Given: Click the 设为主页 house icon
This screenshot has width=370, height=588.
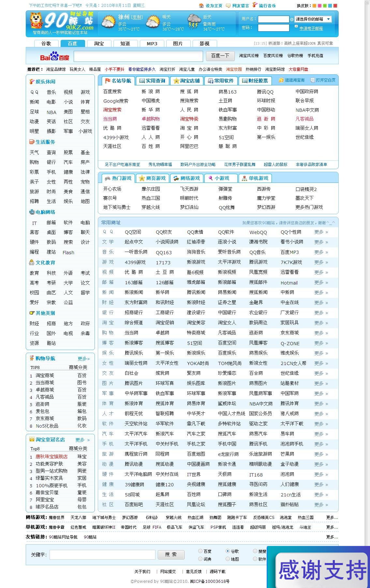Looking at the screenshot, I should pyautogui.click(x=201, y=6).
